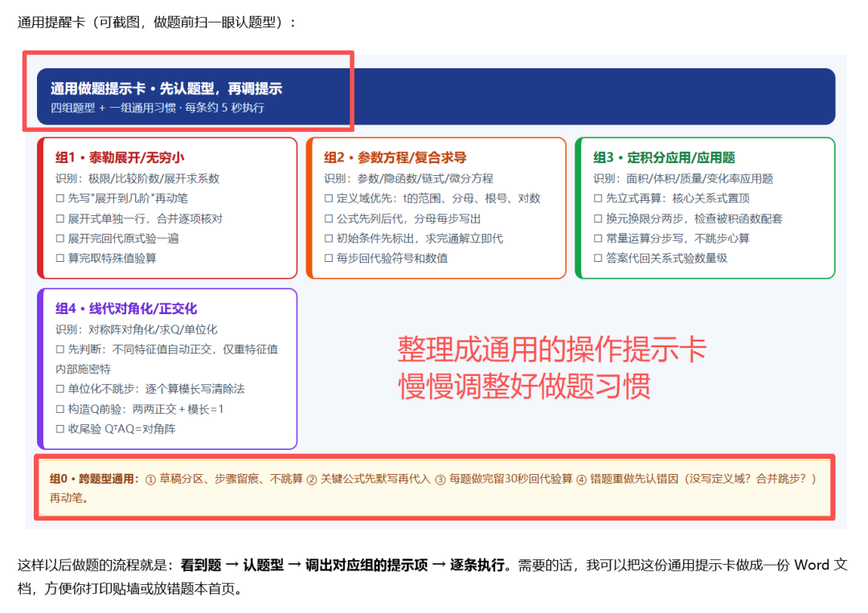Check the 收尾验 QᵀAQ=对角阵 box

(x=60, y=429)
